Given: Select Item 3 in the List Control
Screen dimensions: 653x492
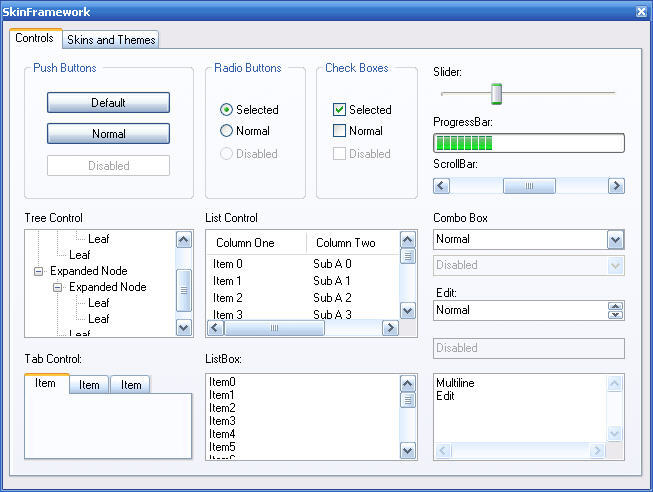Looking at the screenshot, I should [228, 315].
